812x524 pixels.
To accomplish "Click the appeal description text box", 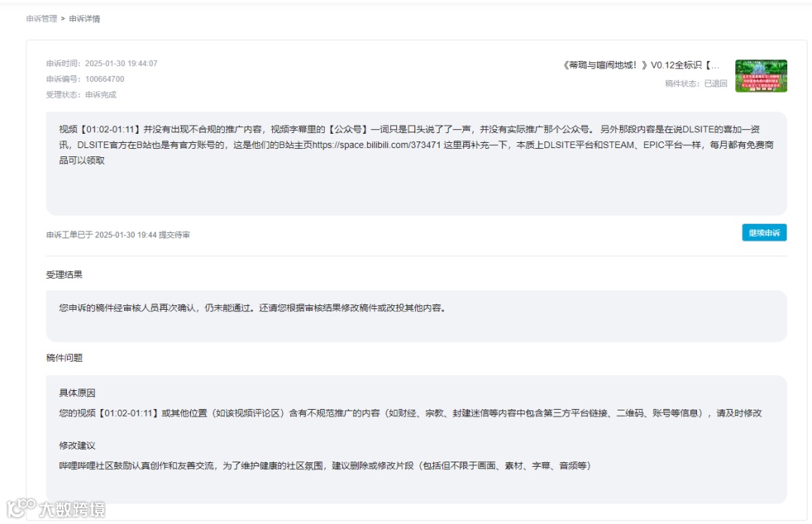I will click(417, 163).
